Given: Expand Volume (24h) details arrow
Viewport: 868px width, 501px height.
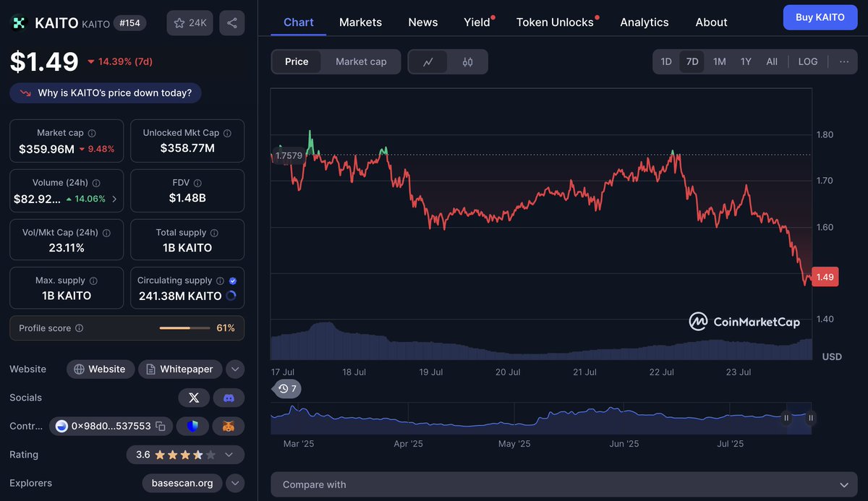Looking at the screenshot, I should click(114, 199).
